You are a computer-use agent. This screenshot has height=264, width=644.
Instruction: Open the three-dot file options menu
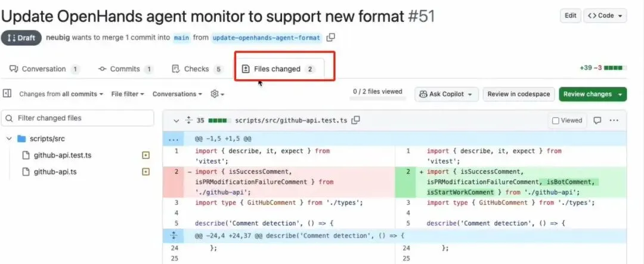coord(614,120)
